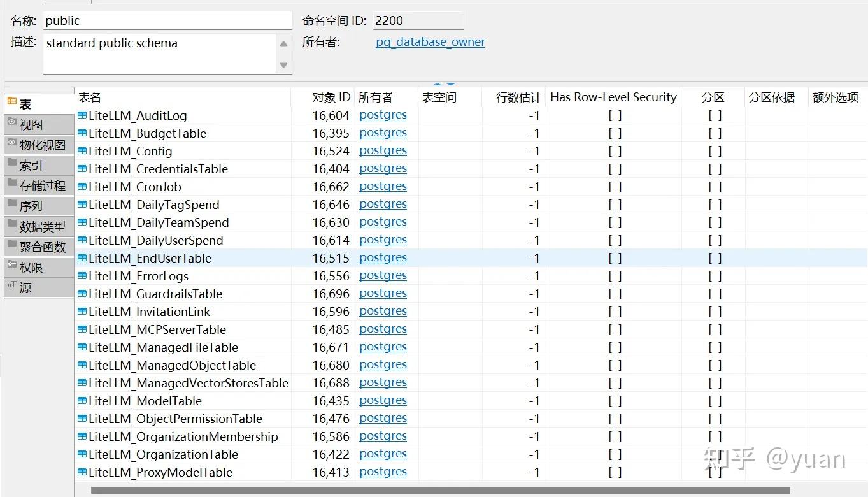
Task: Click postgres owner link for LiteLLM_CronJob
Action: tap(383, 186)
